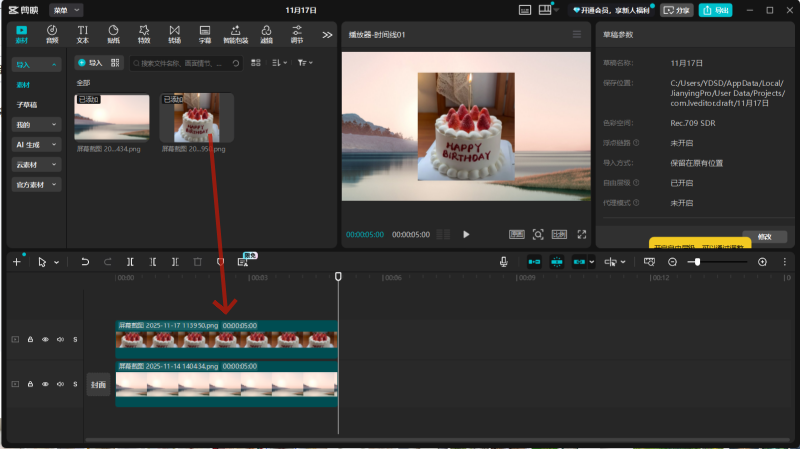Screen dimensions: 800x449
Task: Expand the AI 生成 sidebar section
Action: pos(37,145)
